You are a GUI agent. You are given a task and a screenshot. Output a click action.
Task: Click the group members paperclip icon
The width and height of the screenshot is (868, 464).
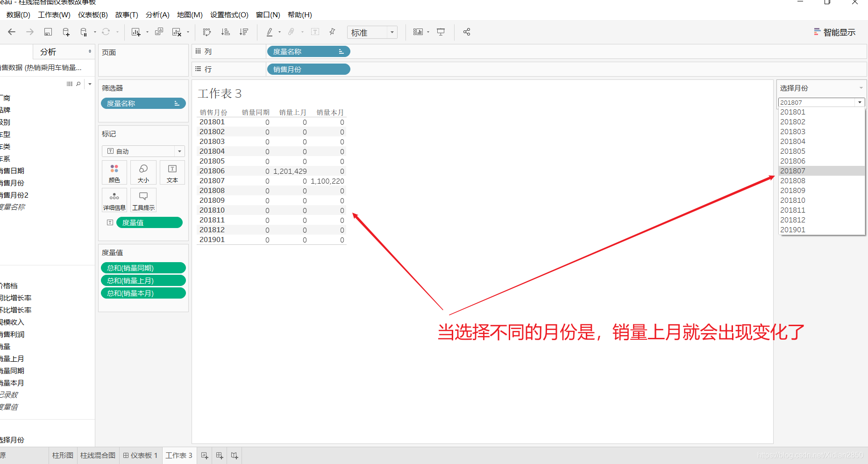291,32
